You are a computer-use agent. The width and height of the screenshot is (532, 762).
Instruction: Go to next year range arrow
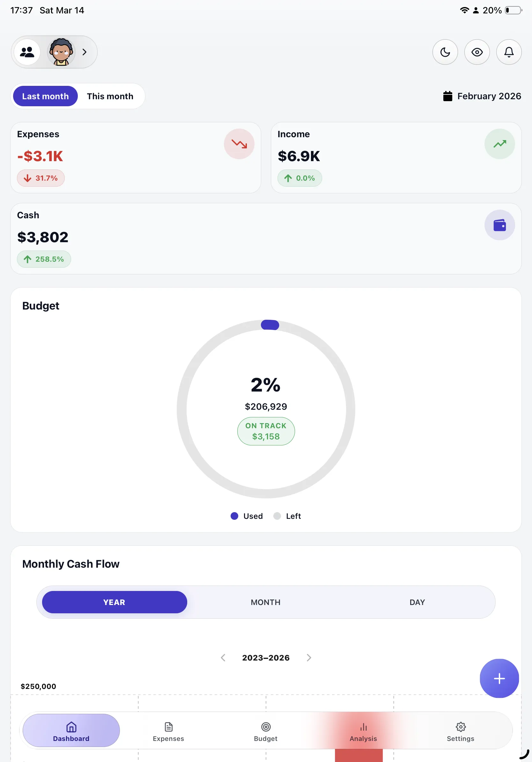(309, 658)
